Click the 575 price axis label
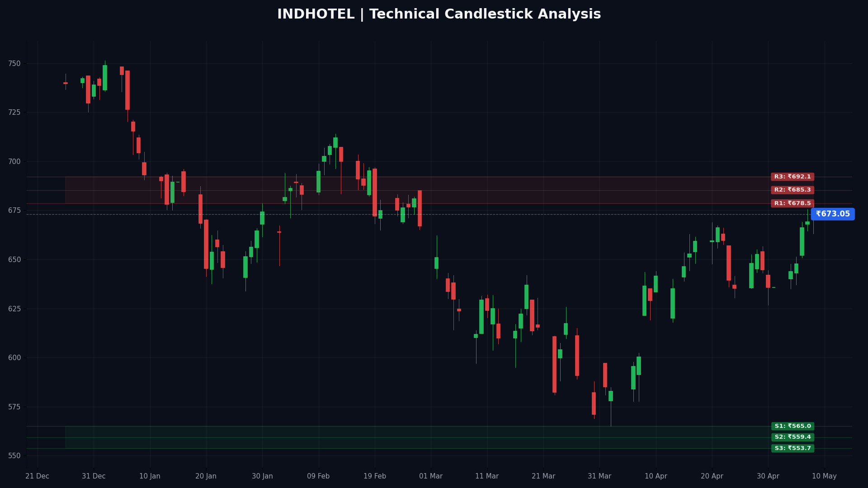The image size is (868, 488). coord(14,407)
